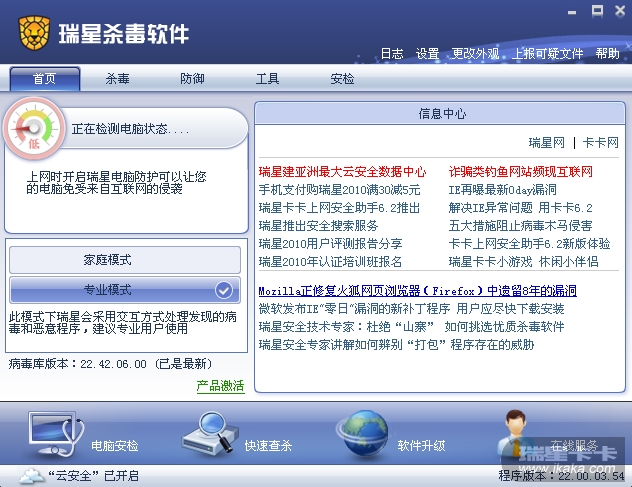Open news 瑞星卡卡上网安全助手6.2推出
The width and height of the screenshot is (632, 487).
[x=339, y=208]
